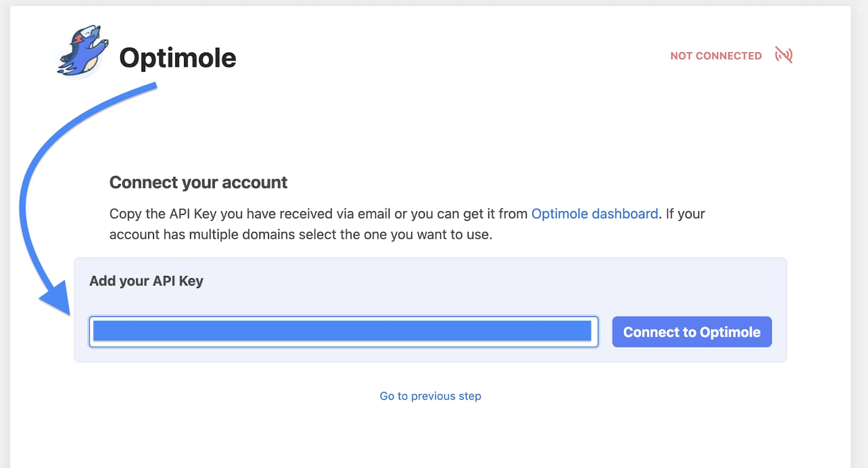Image resolution: width=868 pixels, height=468 pixels.
Task: Click the words "If your" after the dashboard link
Action: 685,214
